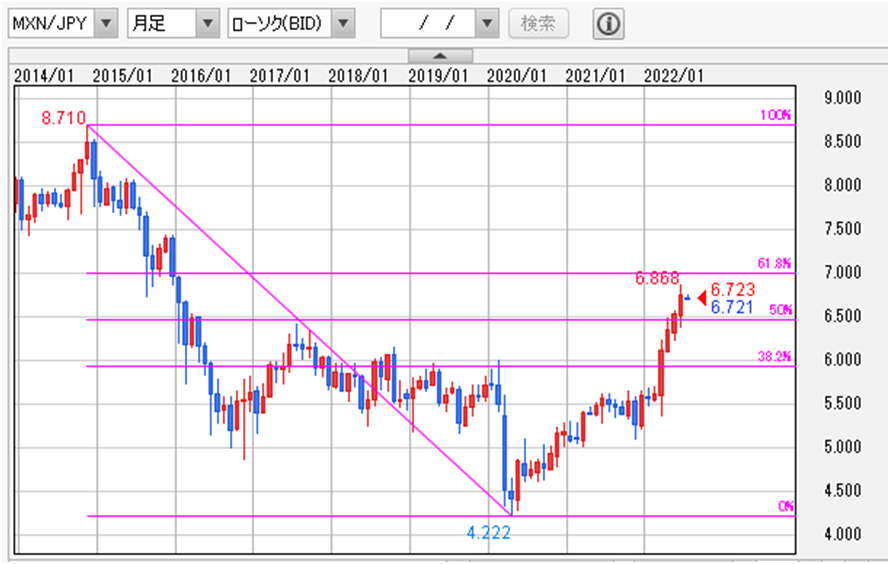Click the 4.000 price axis label
This screenshot has width=890, height=564.
[x=842, y=534]
